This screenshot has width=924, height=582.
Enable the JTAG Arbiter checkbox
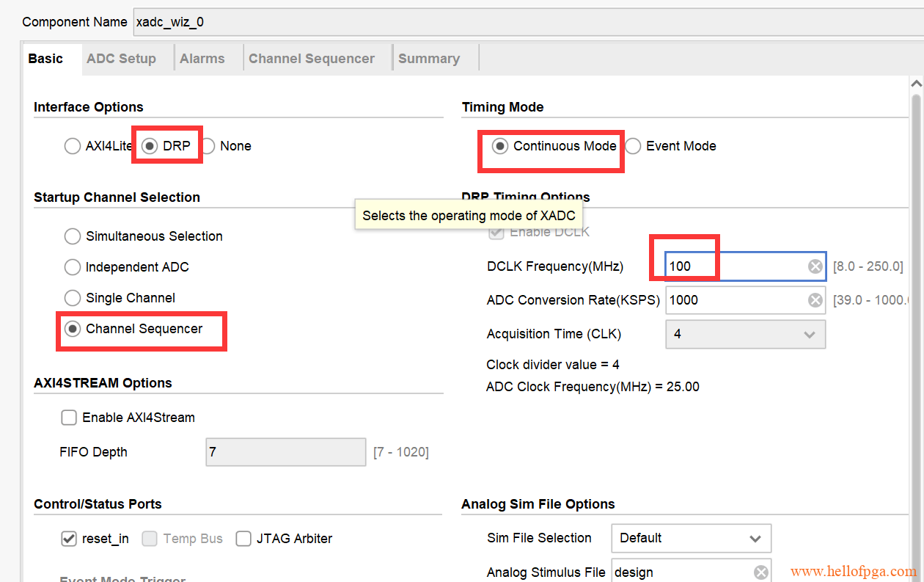[243, 539]
